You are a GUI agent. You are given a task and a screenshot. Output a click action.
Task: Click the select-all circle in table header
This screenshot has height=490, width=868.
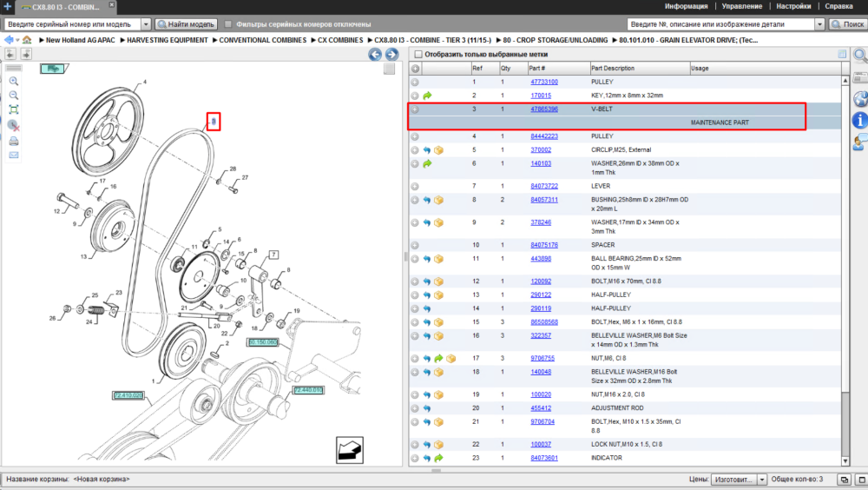tap(415, 69)
